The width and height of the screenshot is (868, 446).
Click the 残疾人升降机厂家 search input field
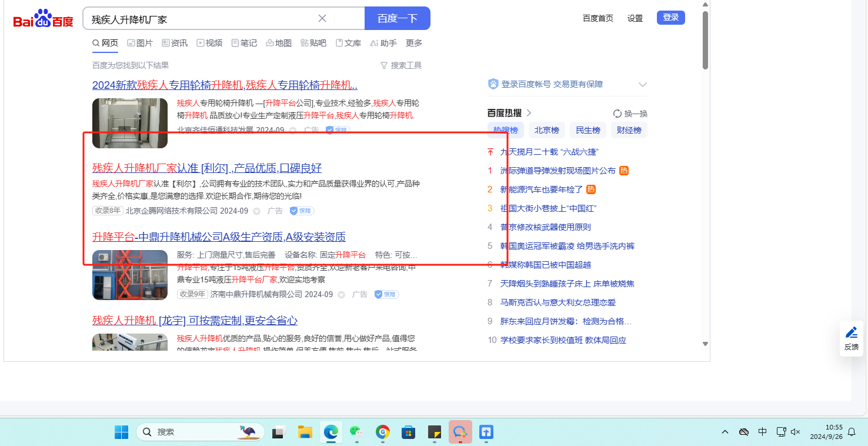tap(200, 19)
